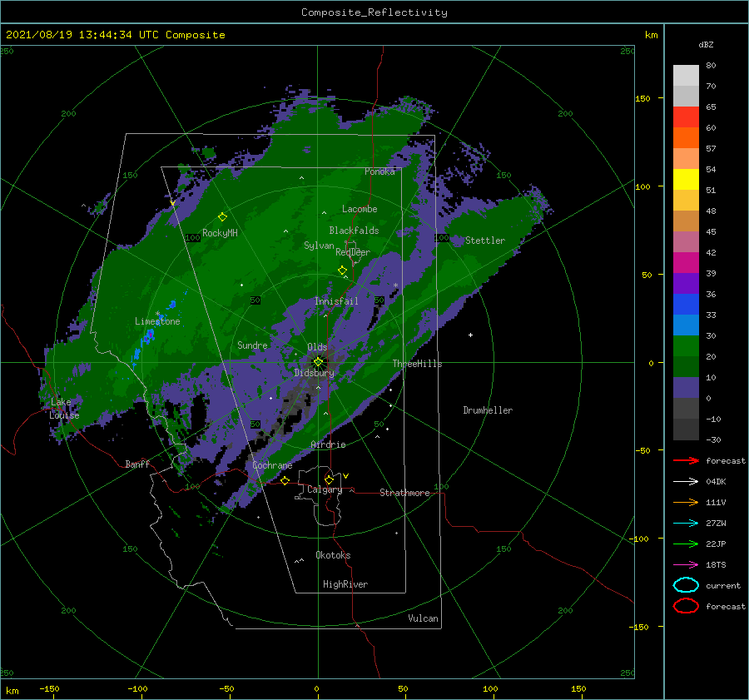The image size is (749, 700).
Task: Click the Innisfail city label
Action: [x=336, y=301]
